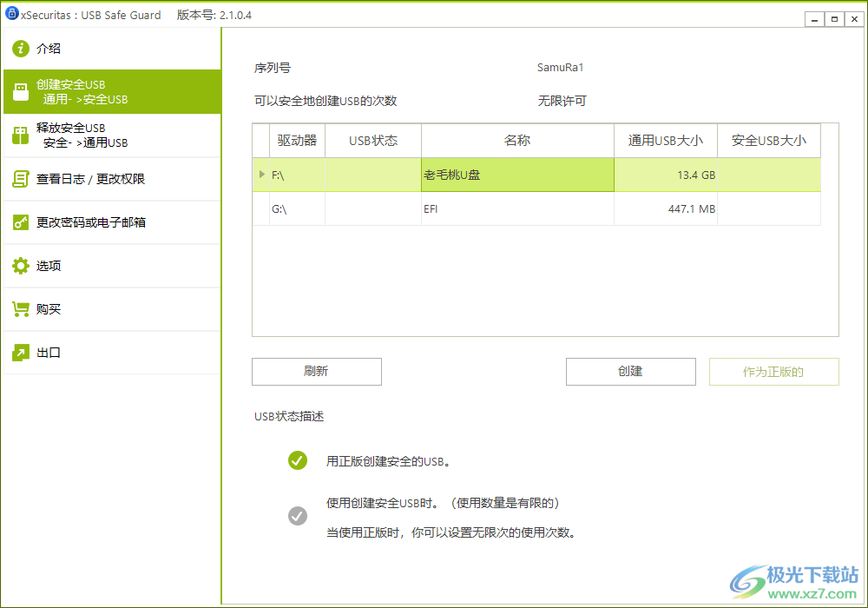Screen dimensions: 868x608
Task: Click the 作为正版的 button
Action: 773,372
